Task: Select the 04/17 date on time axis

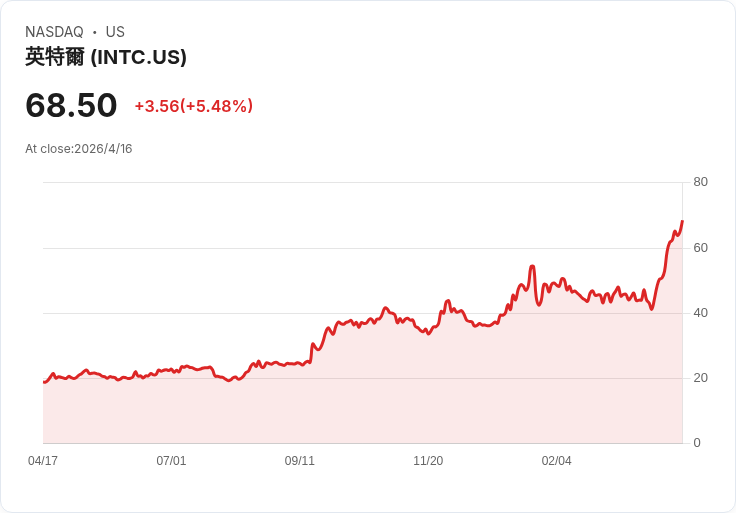Action: pyautogui.click(x=43, y=461)
